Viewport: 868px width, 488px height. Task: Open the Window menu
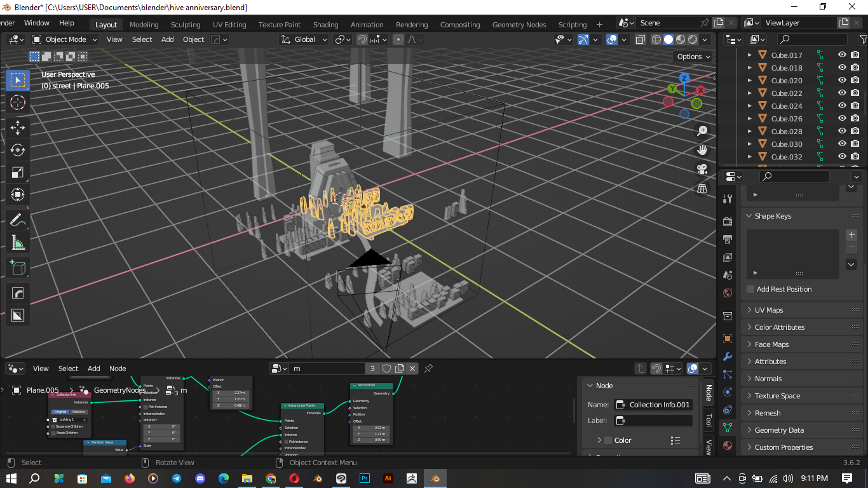pos(37,23)
